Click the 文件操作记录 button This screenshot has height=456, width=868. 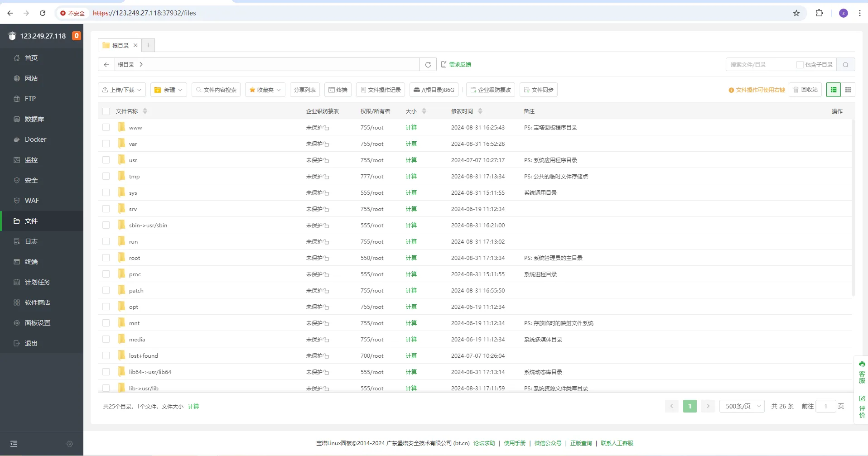[x=381, y=90]
